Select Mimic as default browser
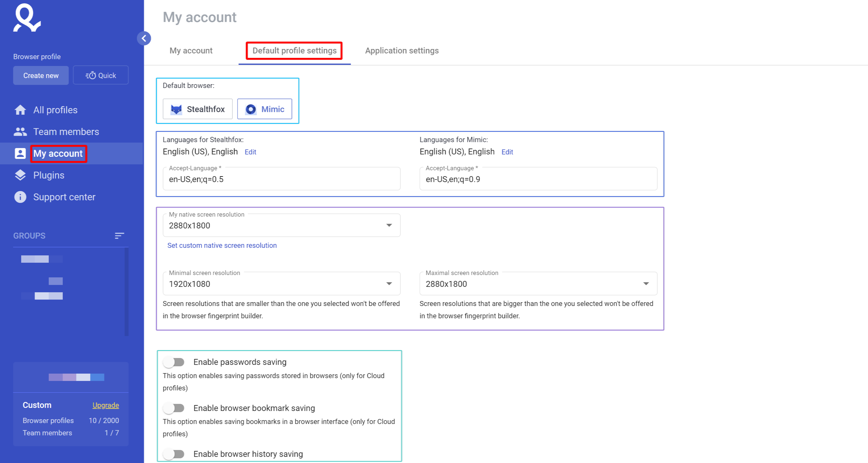This screenshot has width=868, height=463. [265, 109]
